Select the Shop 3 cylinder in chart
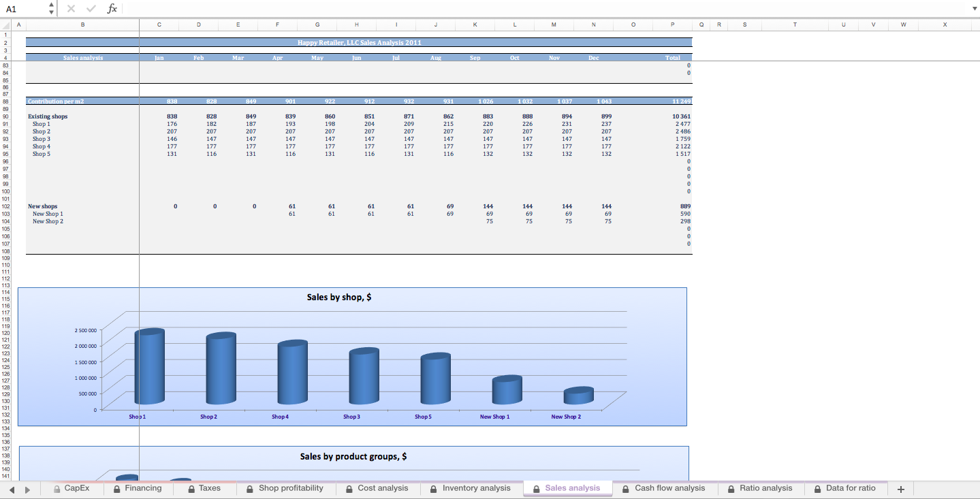 [364, 376]
